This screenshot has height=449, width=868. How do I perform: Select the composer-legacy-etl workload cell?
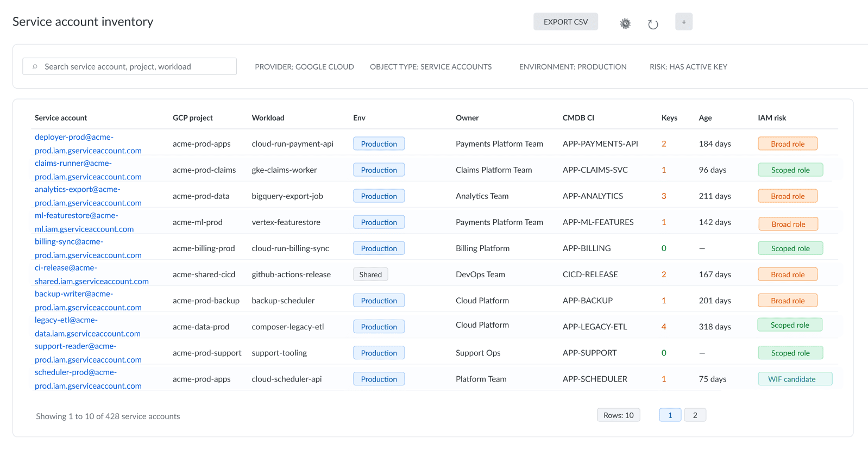coord(288,327)
